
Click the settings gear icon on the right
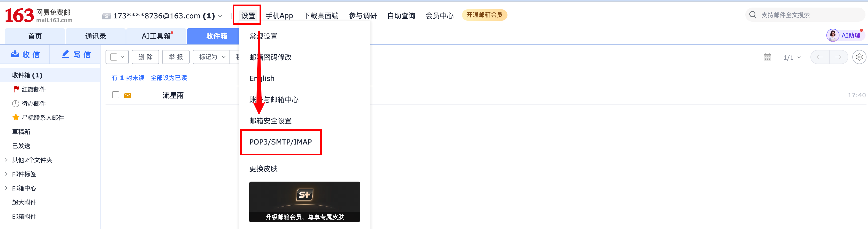[860, 57]
